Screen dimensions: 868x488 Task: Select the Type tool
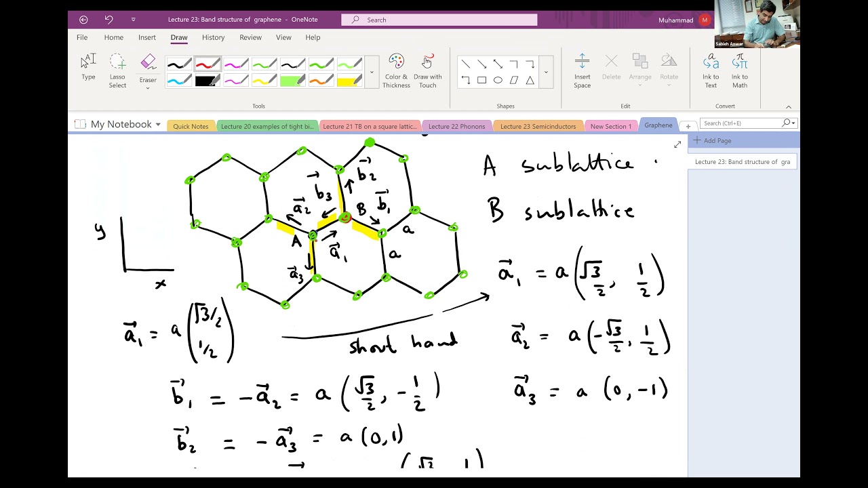(x=88, y=68)
